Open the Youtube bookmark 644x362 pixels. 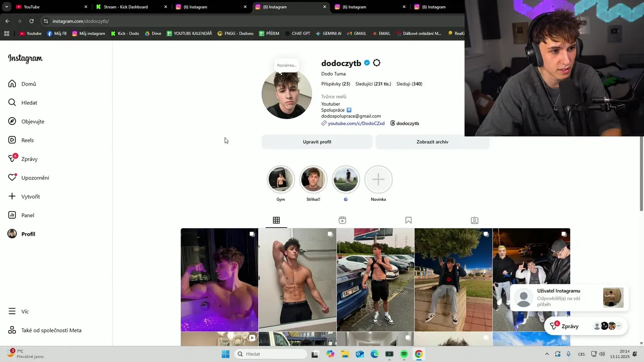click(x=30, y=34)
